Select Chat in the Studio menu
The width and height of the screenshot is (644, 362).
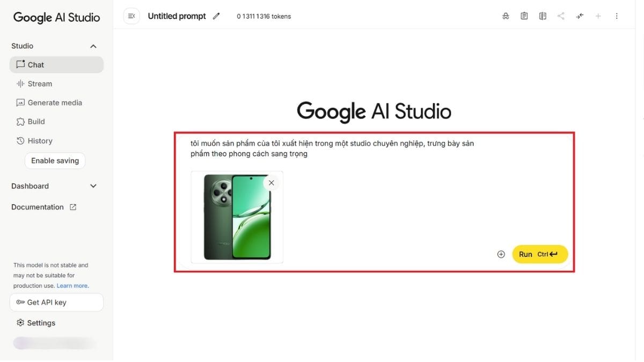[x=56, y=64]
